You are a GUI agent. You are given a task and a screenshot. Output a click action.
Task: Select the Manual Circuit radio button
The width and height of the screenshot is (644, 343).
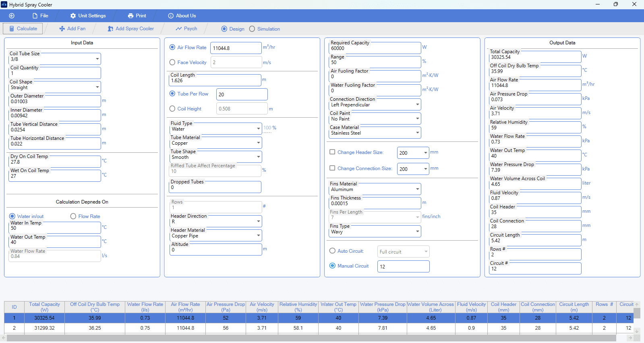[332, 266]
